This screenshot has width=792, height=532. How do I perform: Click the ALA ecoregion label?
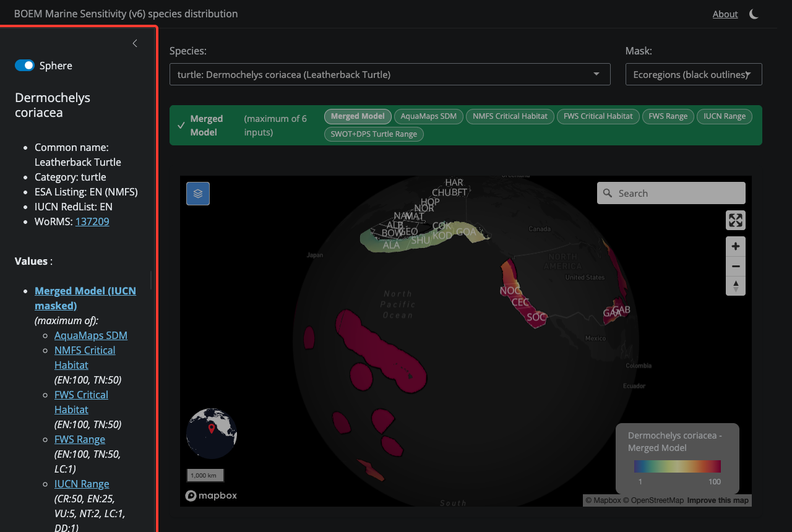pyautogui.click(x=391, y=245)
